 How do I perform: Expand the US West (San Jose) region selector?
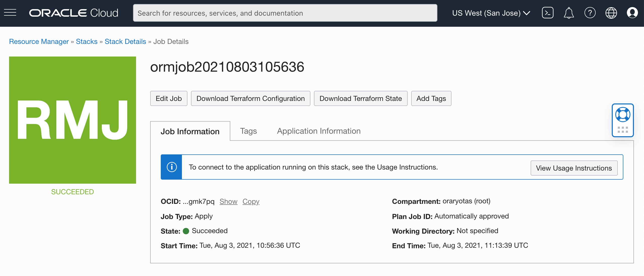coord(491,13)
